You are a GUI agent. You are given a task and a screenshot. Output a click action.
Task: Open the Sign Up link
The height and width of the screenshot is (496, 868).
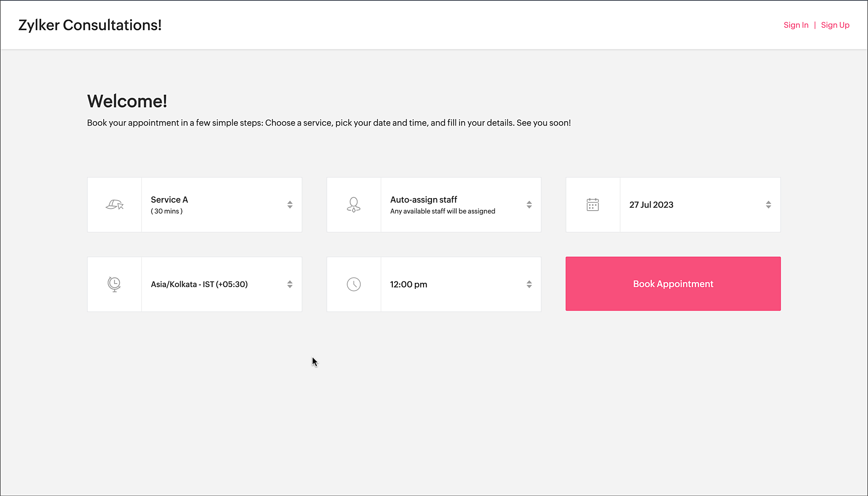tap(835, 25)
